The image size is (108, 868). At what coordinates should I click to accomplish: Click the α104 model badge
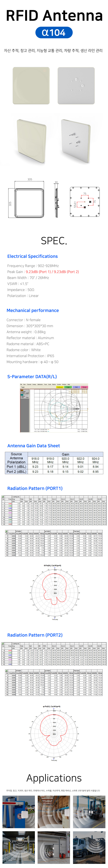(x=54, y=33)
